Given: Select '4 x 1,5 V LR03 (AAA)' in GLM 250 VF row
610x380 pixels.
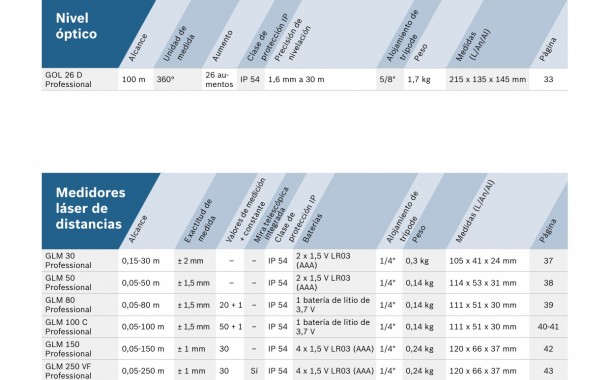Looking at the screenshot, I should 335,371.
